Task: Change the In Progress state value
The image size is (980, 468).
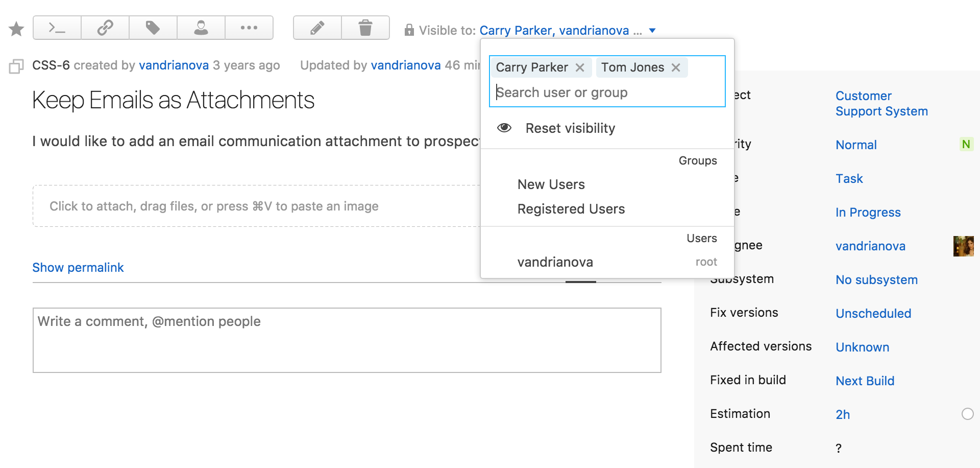Action: [868, 213]
